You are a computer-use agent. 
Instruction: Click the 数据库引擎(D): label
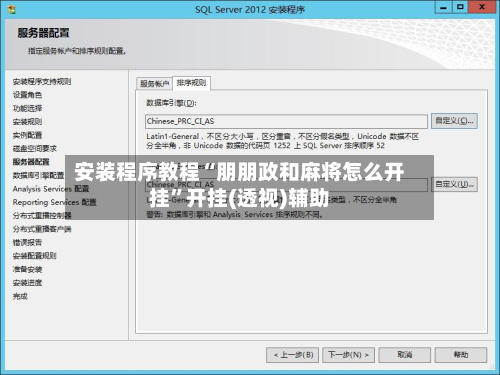click(171, 103)
